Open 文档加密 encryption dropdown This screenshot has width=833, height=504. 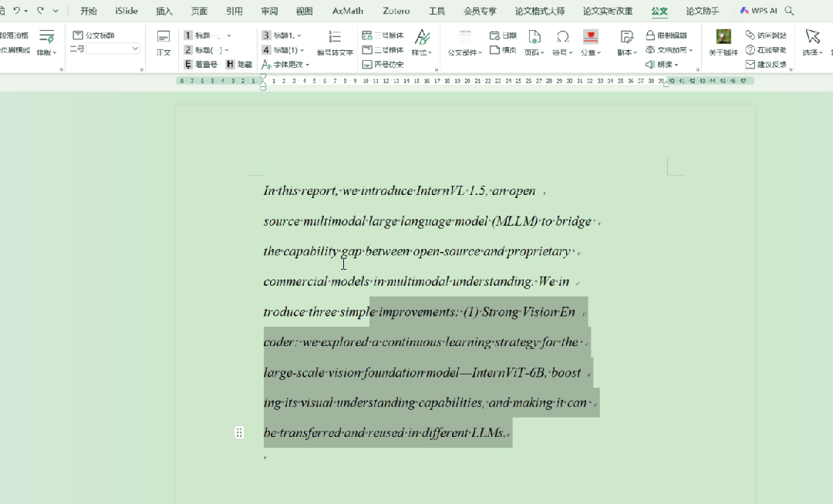pyautogui.click(x=669, y=50)
